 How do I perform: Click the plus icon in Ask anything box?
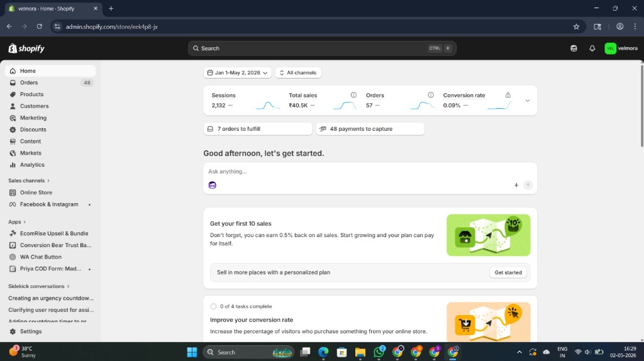516,186
